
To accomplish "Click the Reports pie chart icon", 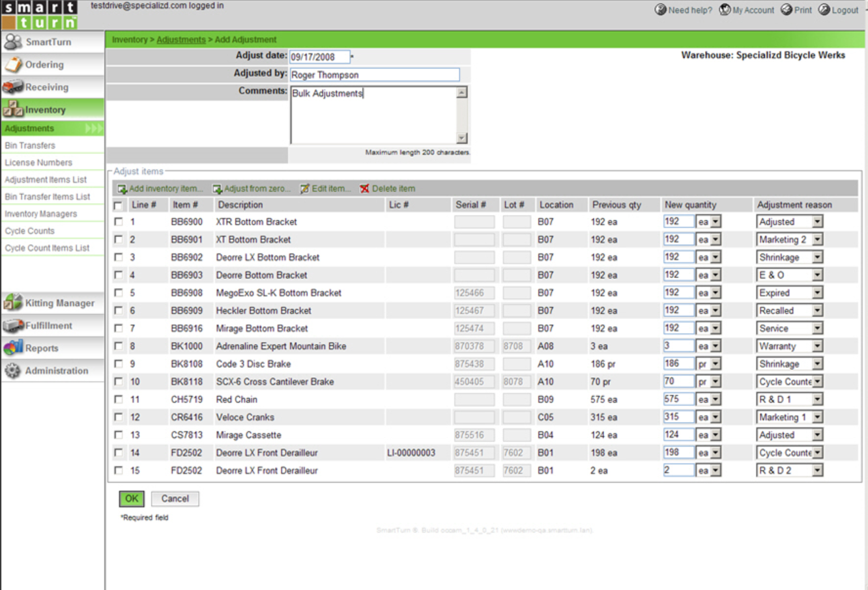I will (x=13, y=348).
